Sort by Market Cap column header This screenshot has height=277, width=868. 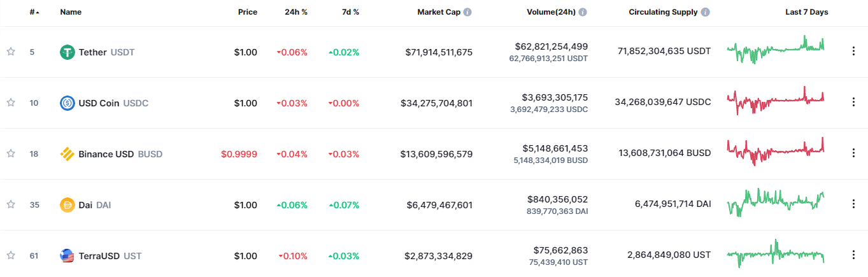pos(439,12)
